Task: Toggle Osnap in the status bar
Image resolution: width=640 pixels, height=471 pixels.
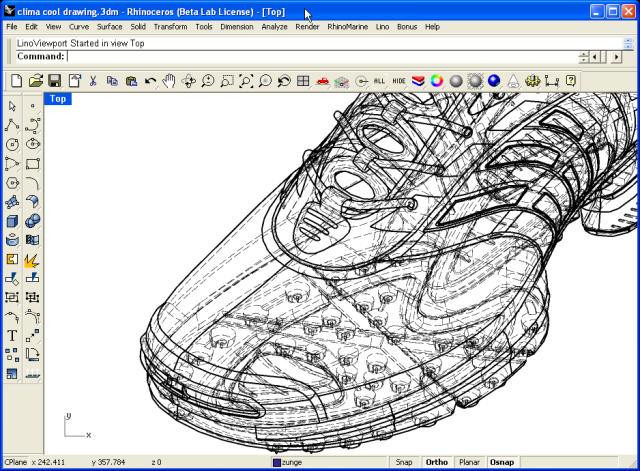Action: [x=501, y=462]
